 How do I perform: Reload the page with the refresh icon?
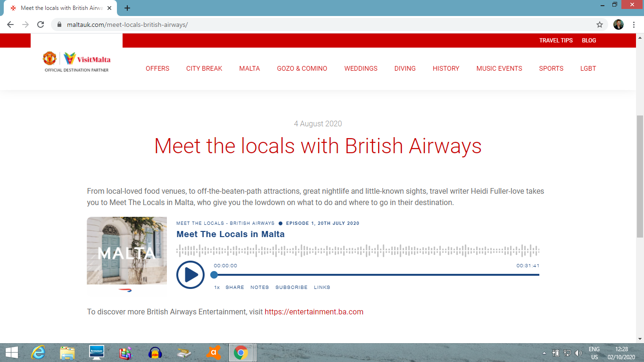[x=41, y=25]
